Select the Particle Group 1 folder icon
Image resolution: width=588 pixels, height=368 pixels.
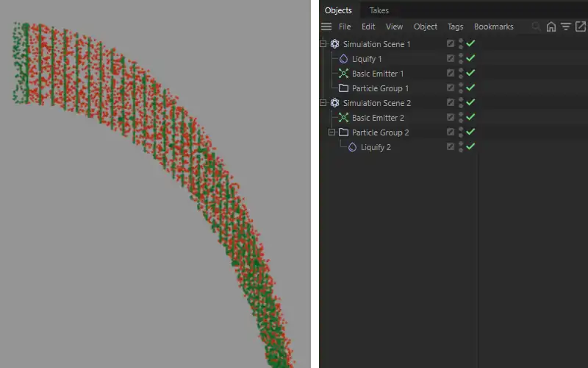click(x=343, y=88)
